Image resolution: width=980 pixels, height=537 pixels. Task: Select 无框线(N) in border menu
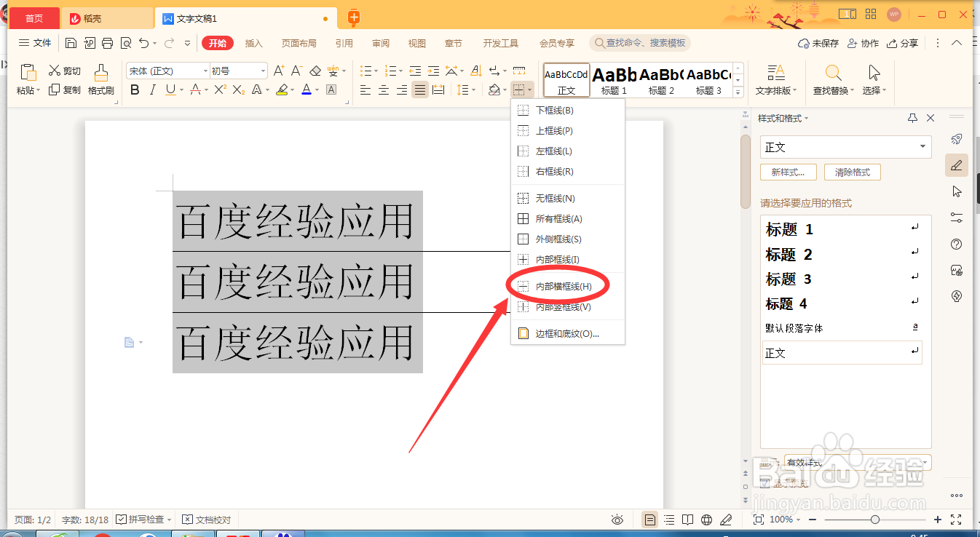click(568, 198)
